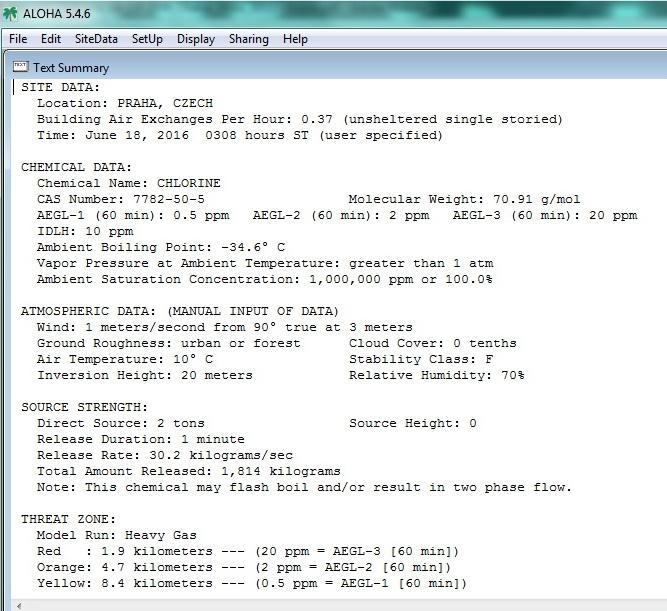Click 'Air Temperature: 10° C' text
Image resolution: width=667 pixels, height=611 pixels.
(x=125, y=360)
